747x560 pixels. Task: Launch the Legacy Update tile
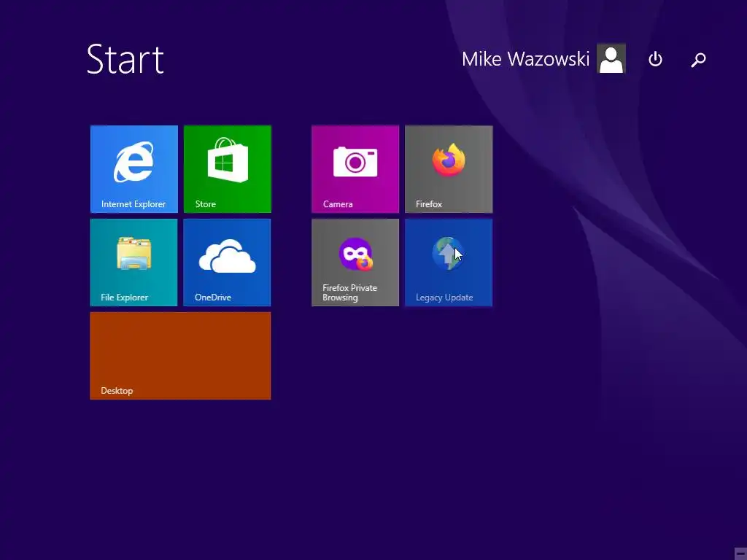pyautogui.click(x=449, y=262)
